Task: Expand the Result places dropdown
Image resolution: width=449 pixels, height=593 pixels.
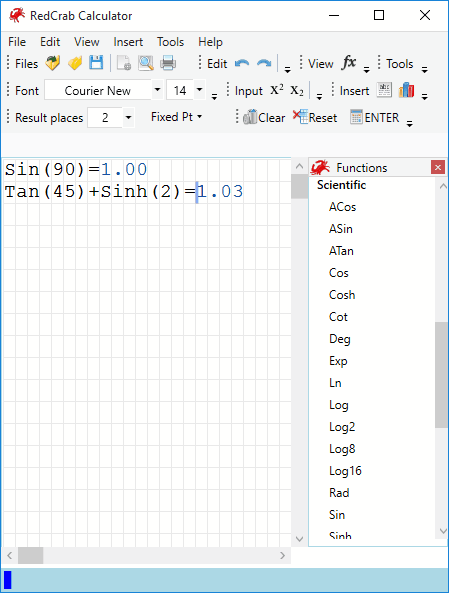Action: tap(128, 118)
